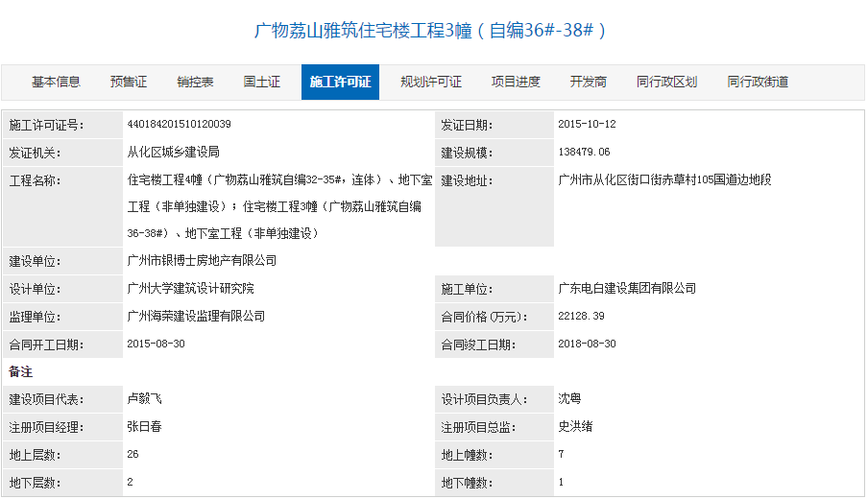Select developer 广州市银博士房地产有限公司
This screenshot has height=499, width=868.
202,260
